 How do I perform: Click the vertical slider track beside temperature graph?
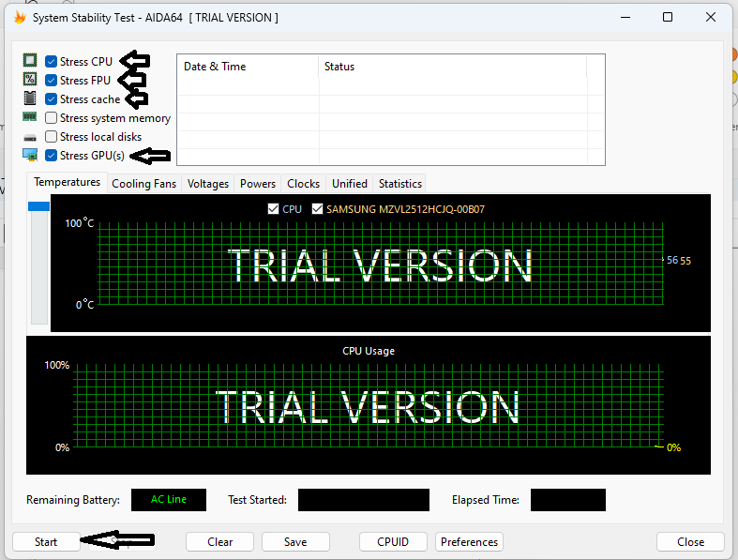tap(39, 266)
